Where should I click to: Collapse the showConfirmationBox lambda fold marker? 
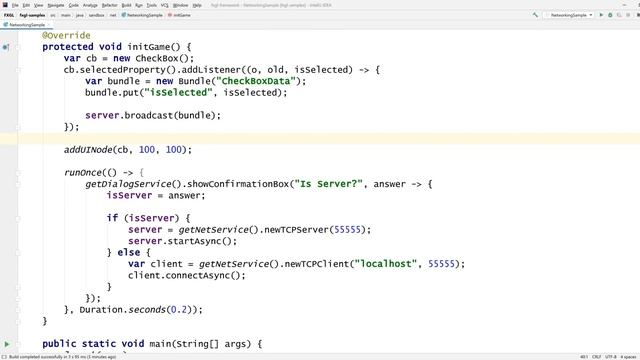(18, 184)
